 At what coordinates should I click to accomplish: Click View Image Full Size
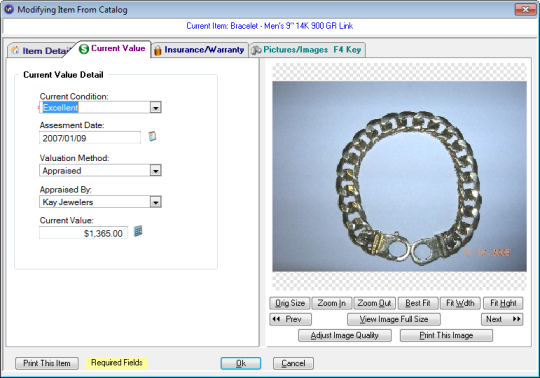pyautogui.click(x=394, y=319)
